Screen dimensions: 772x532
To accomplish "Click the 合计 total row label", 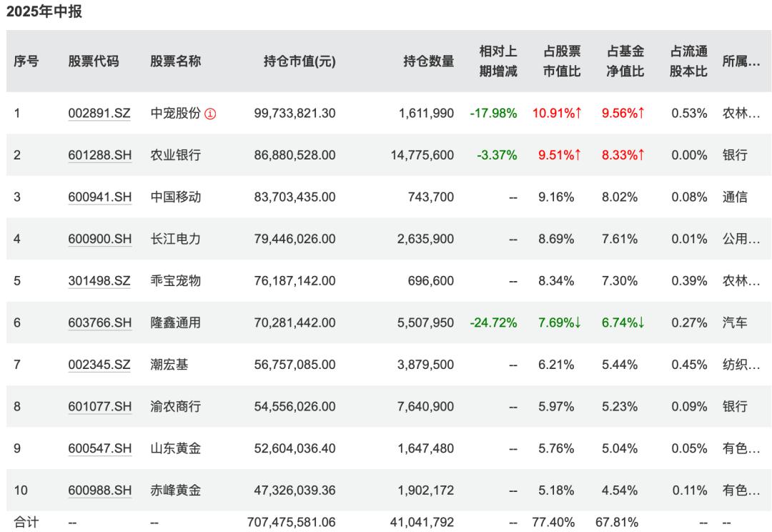I will pyautogui.click(x=26, y=522).
